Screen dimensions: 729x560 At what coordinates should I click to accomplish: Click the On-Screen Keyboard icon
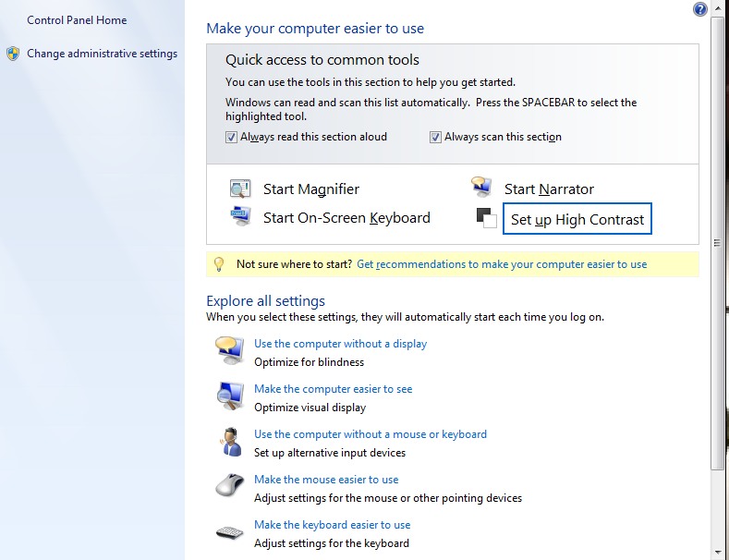point(240,217)
